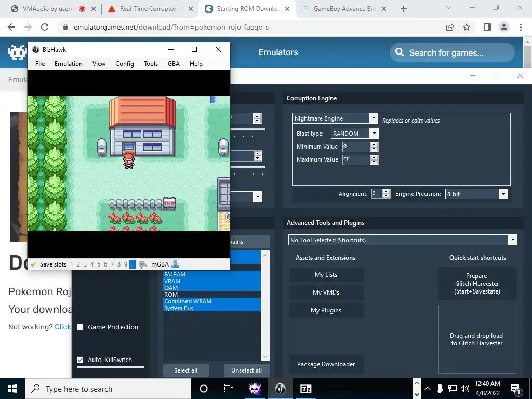The height and width of the screenshot is (399, 532).
Task: Click the share page icon in address bar
Action: tap(450, 27)
